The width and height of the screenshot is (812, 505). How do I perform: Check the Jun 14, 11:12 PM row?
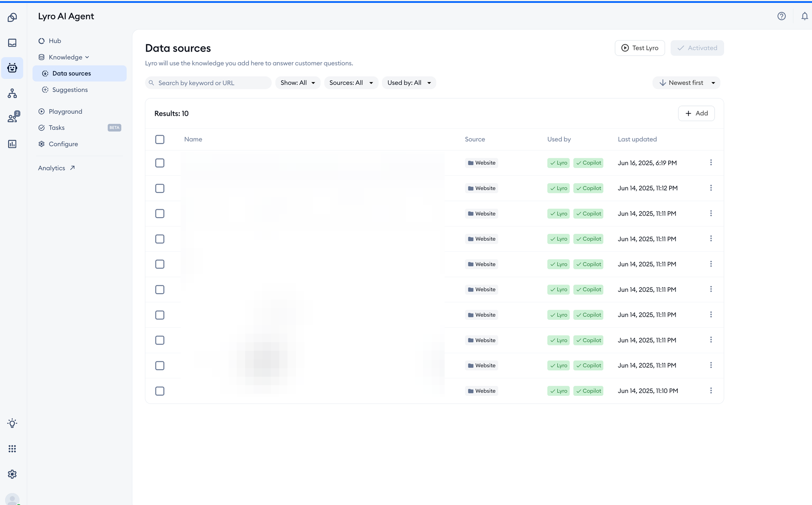160,188
